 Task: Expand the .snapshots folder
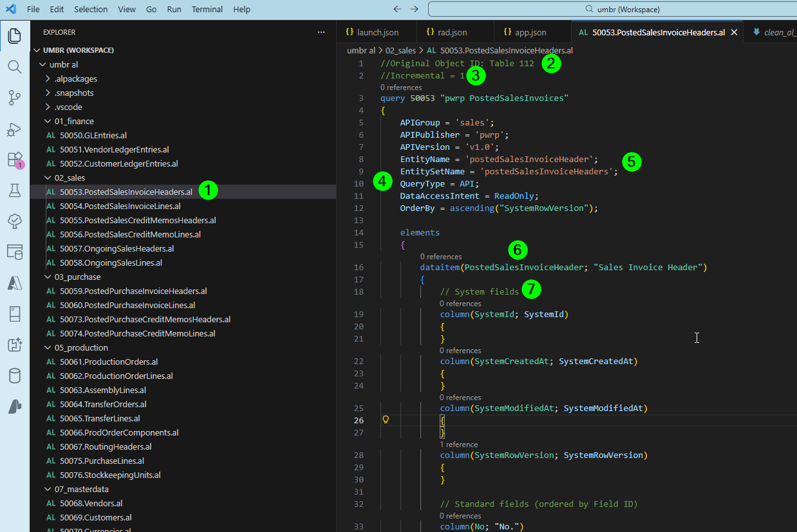(x=183, y=93)
